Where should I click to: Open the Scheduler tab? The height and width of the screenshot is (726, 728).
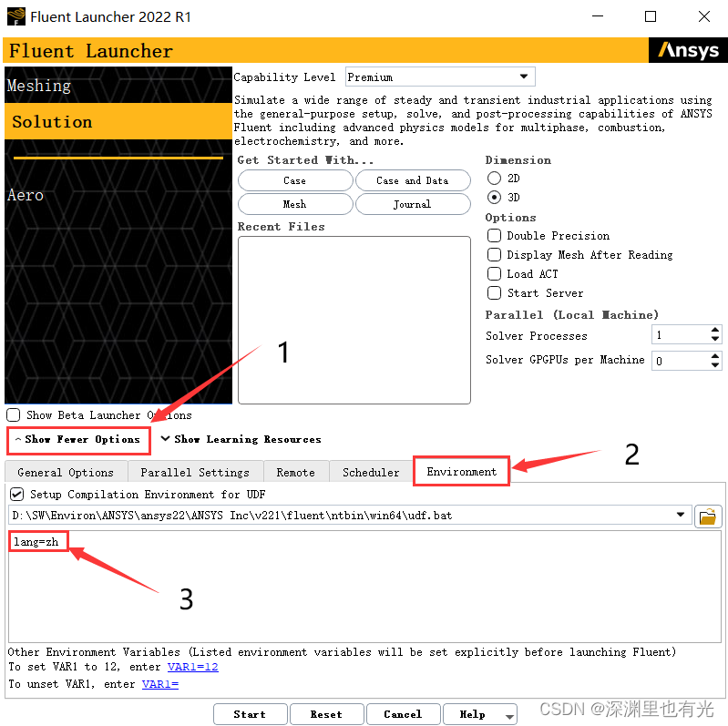click(370, 472)
